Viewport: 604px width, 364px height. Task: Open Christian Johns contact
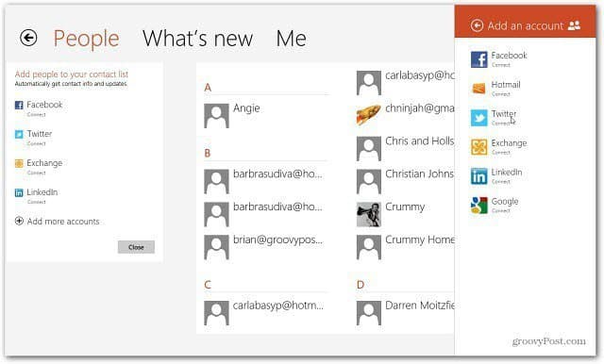(x=420, y=174)
